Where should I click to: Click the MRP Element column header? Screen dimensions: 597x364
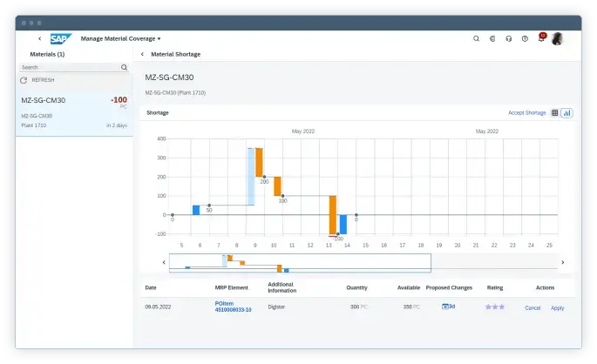pyautogui.click(x=232, y=288)
